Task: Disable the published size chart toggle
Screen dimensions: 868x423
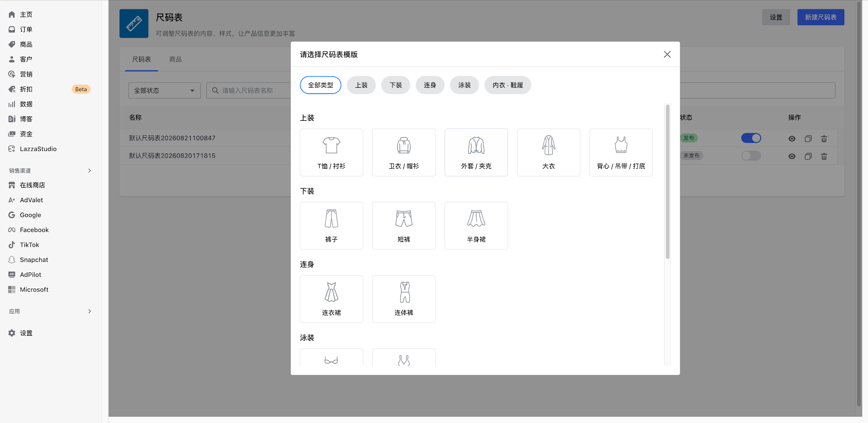Action: (x=751, y=138)
